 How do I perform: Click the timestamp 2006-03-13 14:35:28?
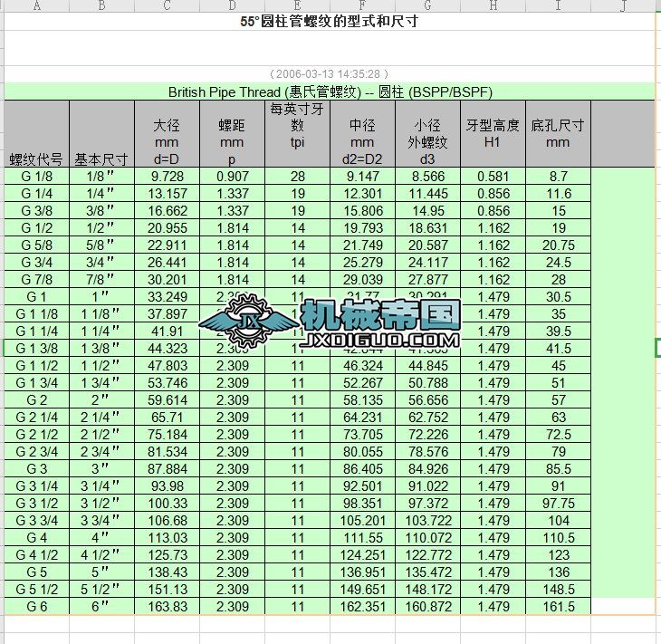click(329, 73)
